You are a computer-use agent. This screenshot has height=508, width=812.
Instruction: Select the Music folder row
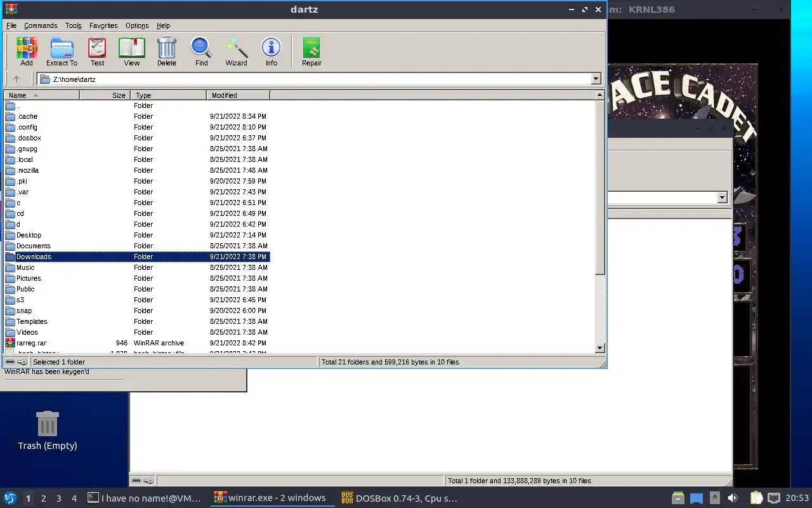(x=136, y=267)
